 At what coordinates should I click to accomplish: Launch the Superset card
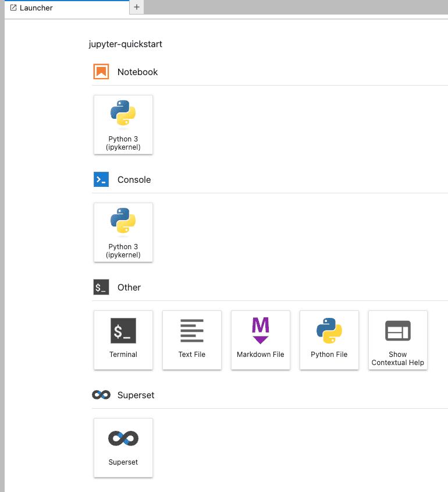(123, 447)
